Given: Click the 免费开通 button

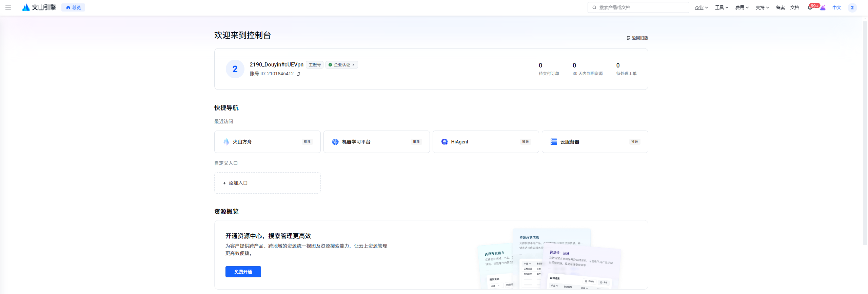Looking at the screenshot, I should coord(243,272).
